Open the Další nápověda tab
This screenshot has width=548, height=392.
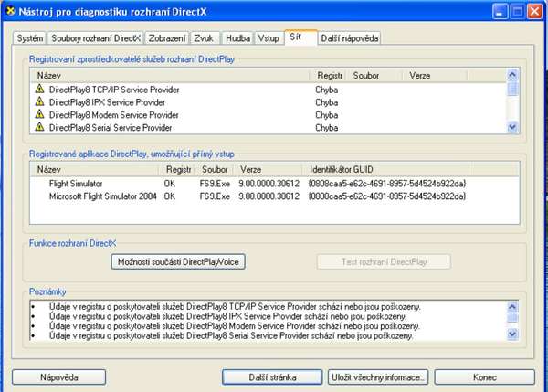point(350,38)
